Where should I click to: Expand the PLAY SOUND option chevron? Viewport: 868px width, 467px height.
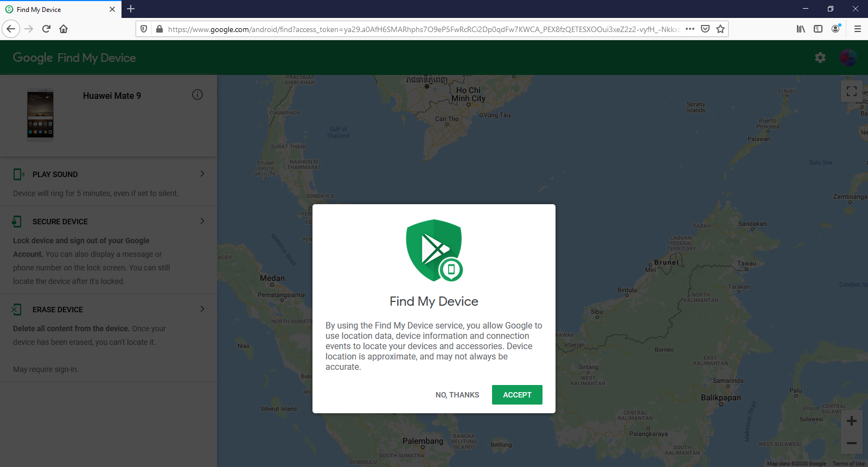202,174
